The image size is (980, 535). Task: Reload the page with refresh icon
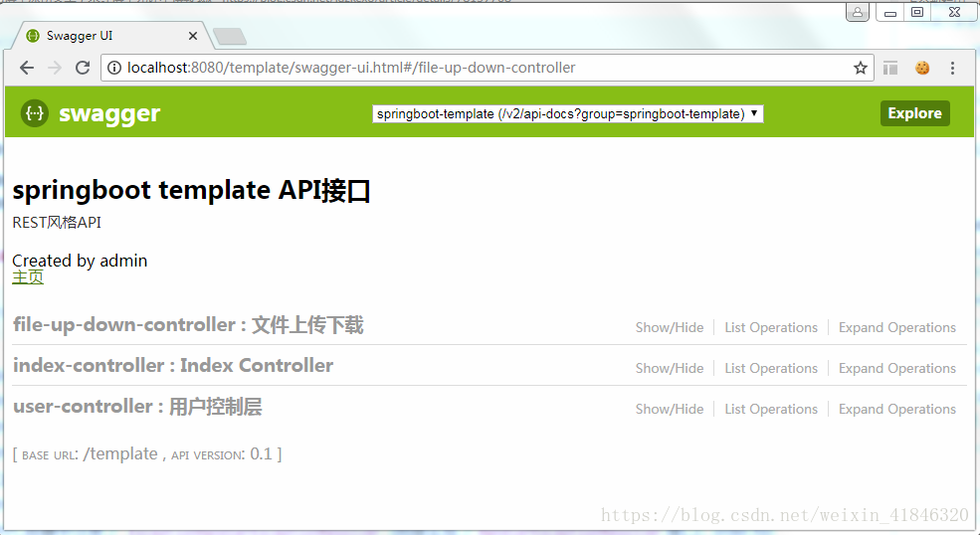(83, 68)
